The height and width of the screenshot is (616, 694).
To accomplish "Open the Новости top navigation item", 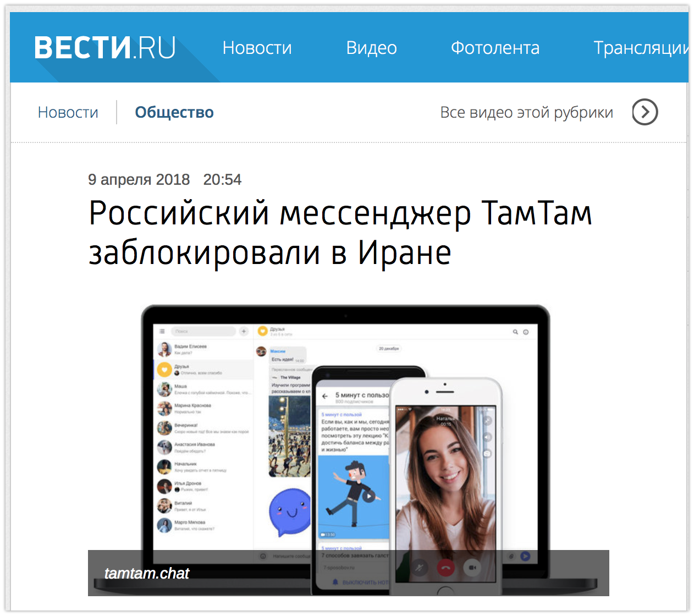I will (x=257, y=48).
